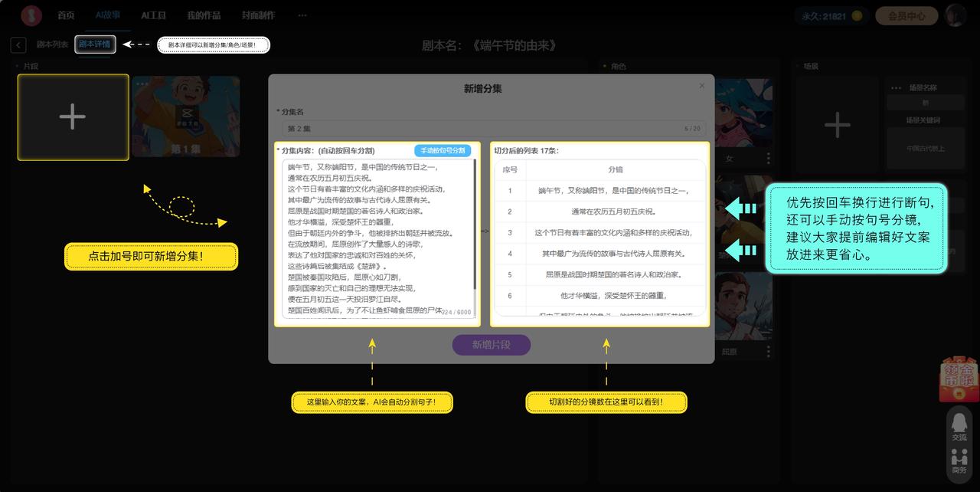
Task: Click the 商务 business contact icon
Action: click(961, 460)
